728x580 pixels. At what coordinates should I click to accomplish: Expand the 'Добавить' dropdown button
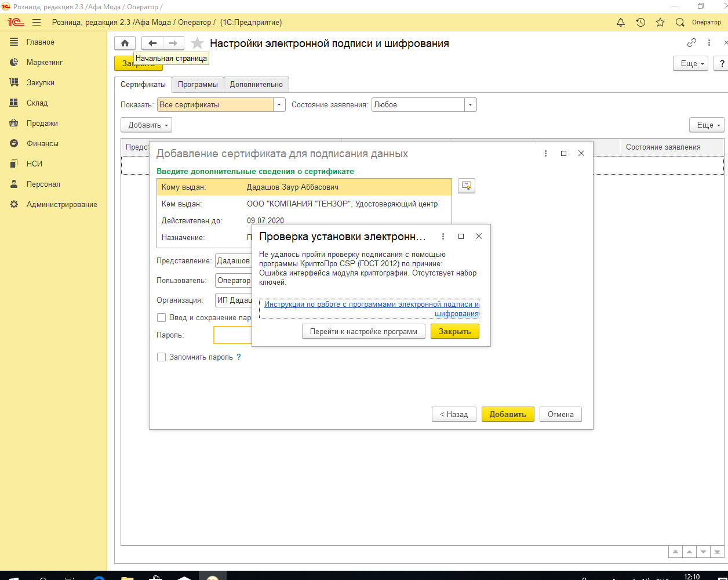pos(146,125)
